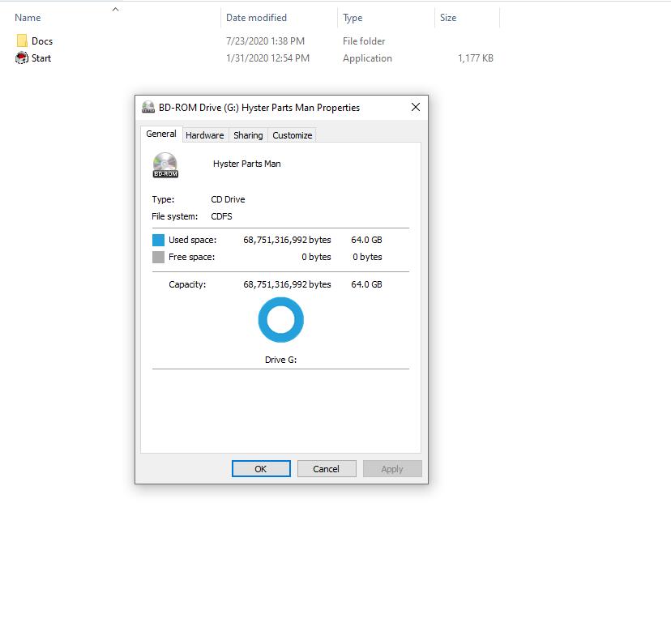
Task: Click the CD Drive type value
Action: click(228, 199)
